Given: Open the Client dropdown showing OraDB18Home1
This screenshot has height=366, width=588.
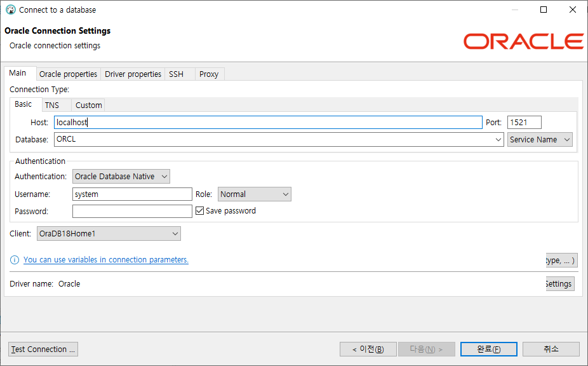Looking at the screenshot, I should tap(109, 233).
